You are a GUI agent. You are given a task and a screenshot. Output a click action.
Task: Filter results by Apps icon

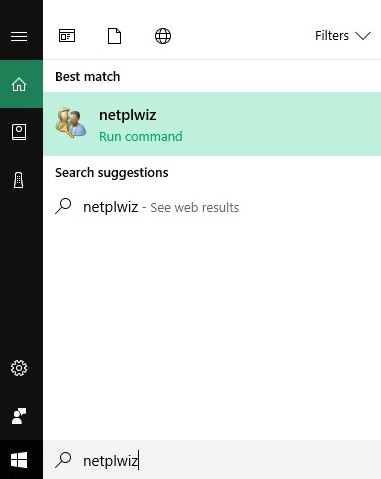(x=67, y=36)
